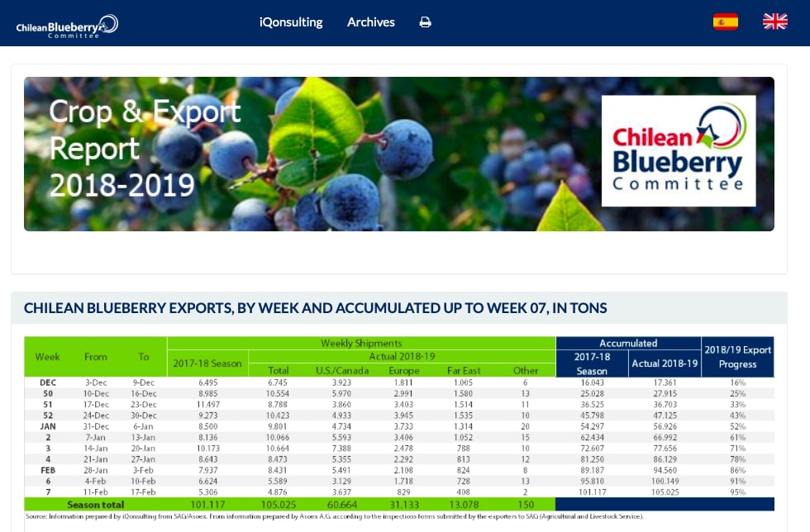This screenshot has width=810, height=532.
Task: Click the 16-Dec to date
Action: [x=143, y=393]
